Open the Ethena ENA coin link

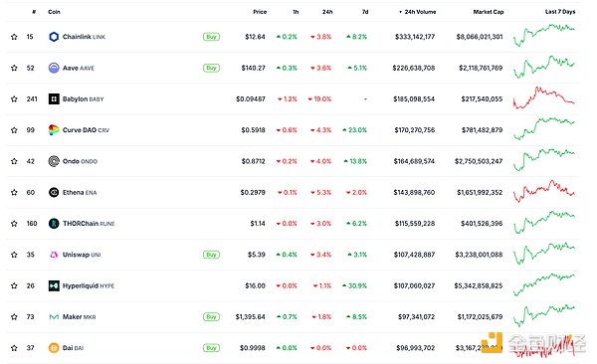(x=80, y=192)
